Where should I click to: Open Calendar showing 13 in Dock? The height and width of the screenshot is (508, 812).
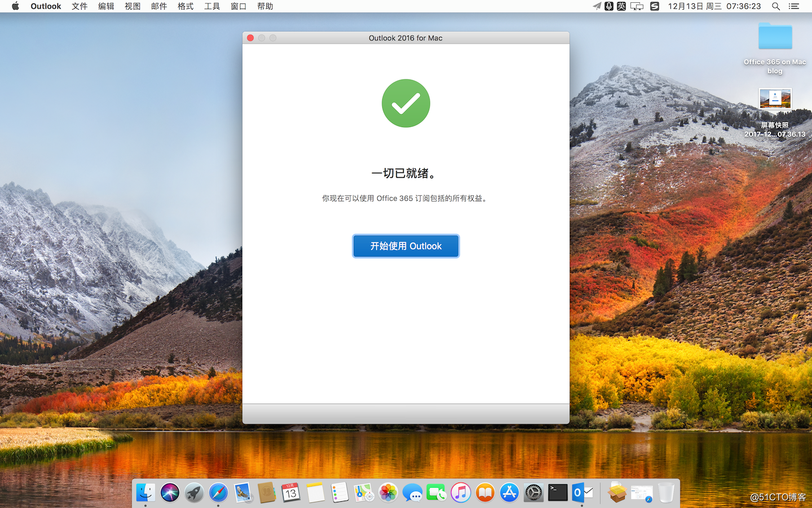291,493
